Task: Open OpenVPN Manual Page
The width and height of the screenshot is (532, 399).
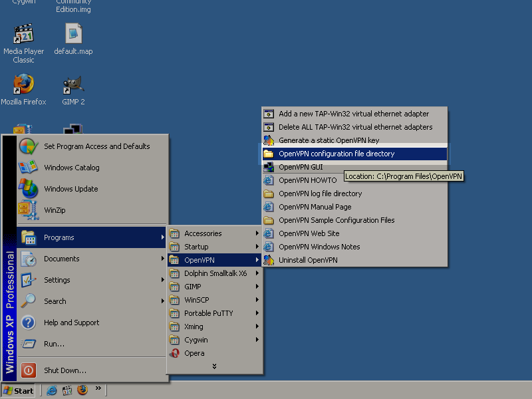Action: (x=354, y=207)
